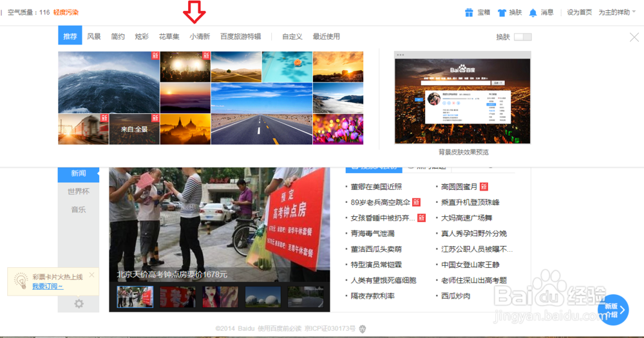Screen dimensions: 644x338
Task: Select the golden temple silhouette skin
Action: (x=185, y=129)
